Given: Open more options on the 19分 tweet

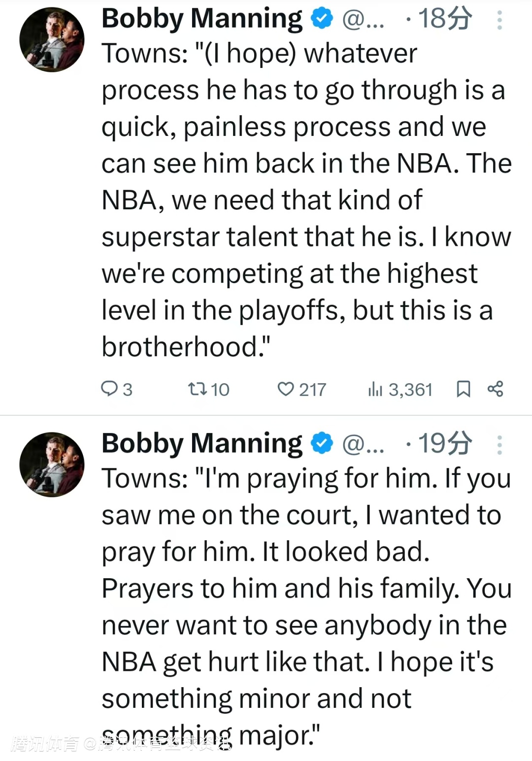Looking at the screenshot, I should point(499,445).
